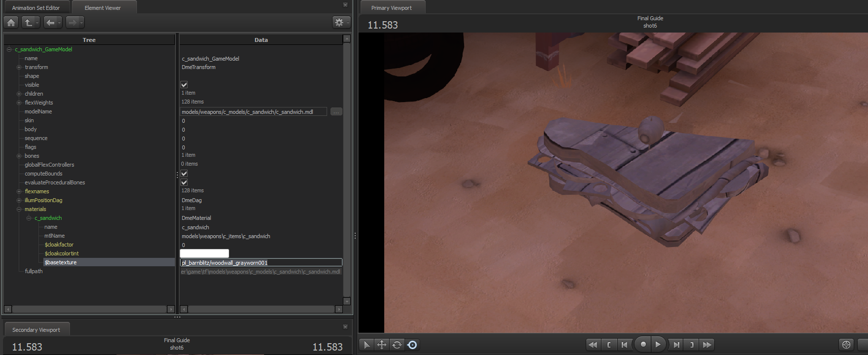Go to the Element Viewer home root
868x355 pixels.
click(11, 22)
